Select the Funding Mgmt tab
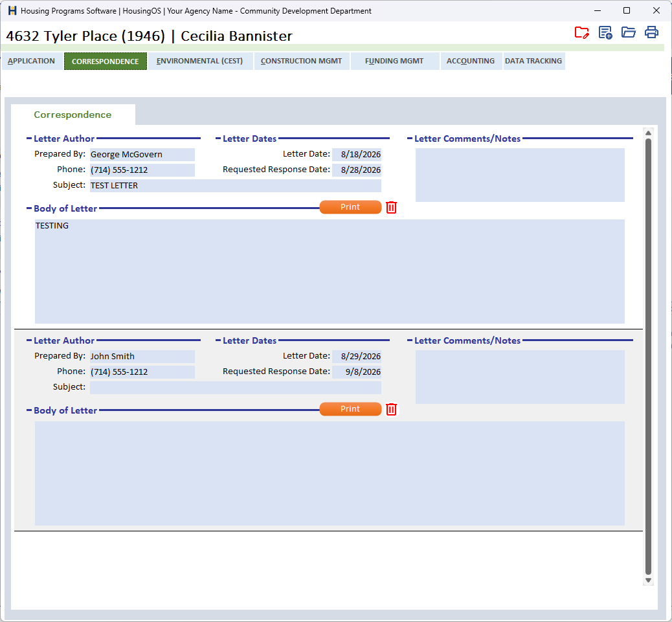The width and height of the screenshot is (672, 622). tap(394, 61)
